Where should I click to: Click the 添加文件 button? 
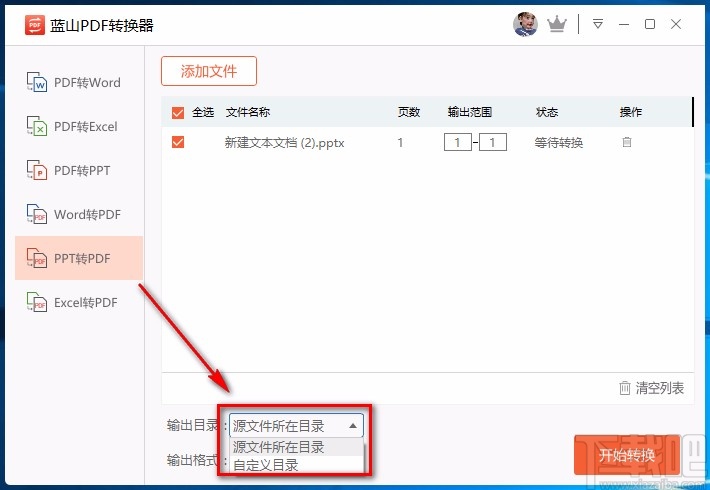209,71
